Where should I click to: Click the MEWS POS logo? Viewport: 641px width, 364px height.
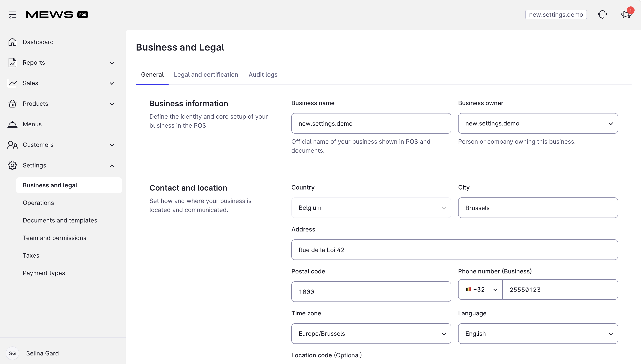57,15
